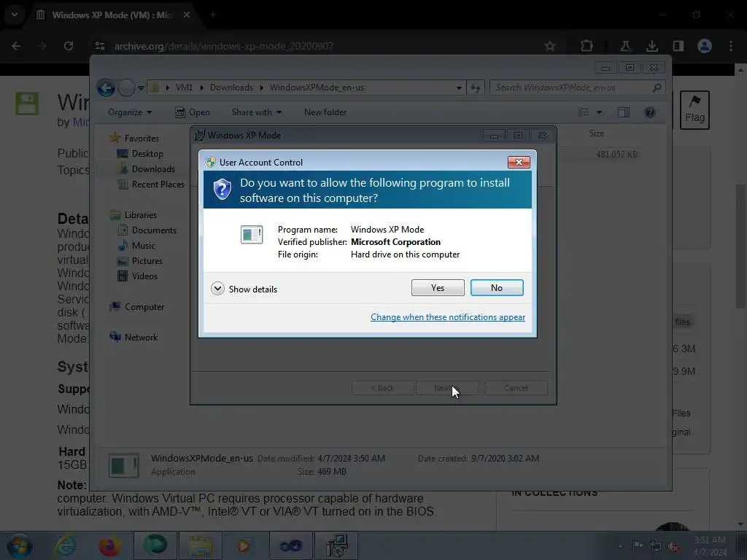Click the Windows Start button
Screen dimensions: 747x560
[x=20, y=545]
